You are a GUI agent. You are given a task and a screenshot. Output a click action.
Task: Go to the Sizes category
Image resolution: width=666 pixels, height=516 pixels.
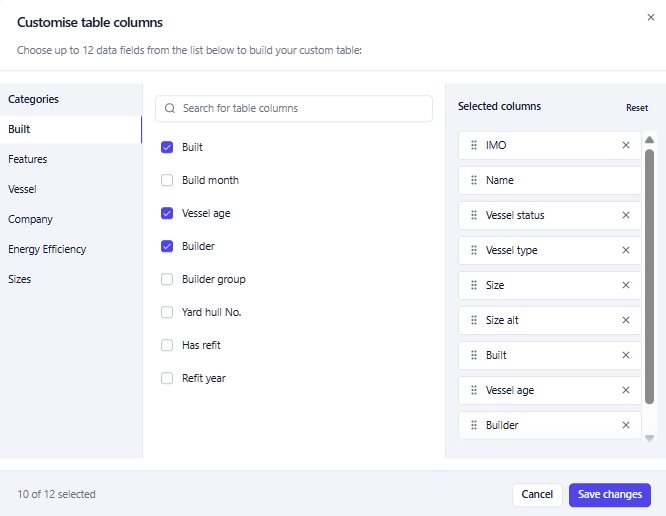(x=71, y=279)
